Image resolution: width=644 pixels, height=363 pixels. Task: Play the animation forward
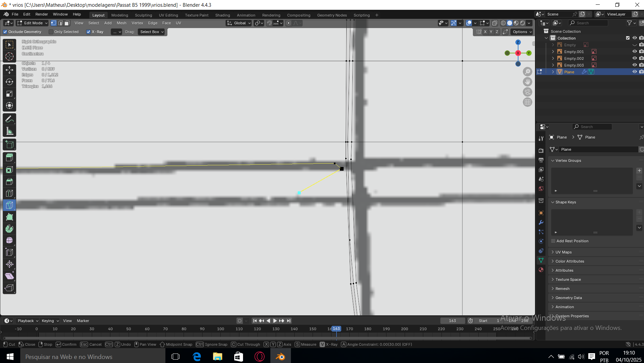pos(275,321)
